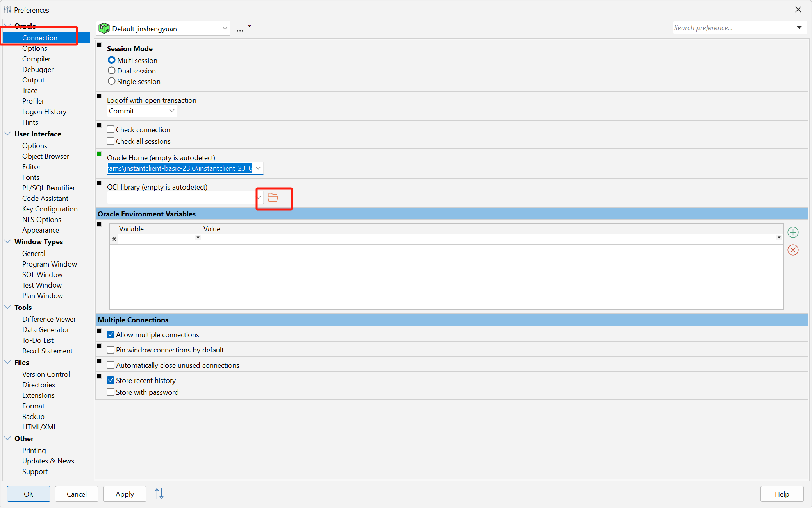Select Dual session radio button
Screen dimensions: 812x508
[112, 71]
